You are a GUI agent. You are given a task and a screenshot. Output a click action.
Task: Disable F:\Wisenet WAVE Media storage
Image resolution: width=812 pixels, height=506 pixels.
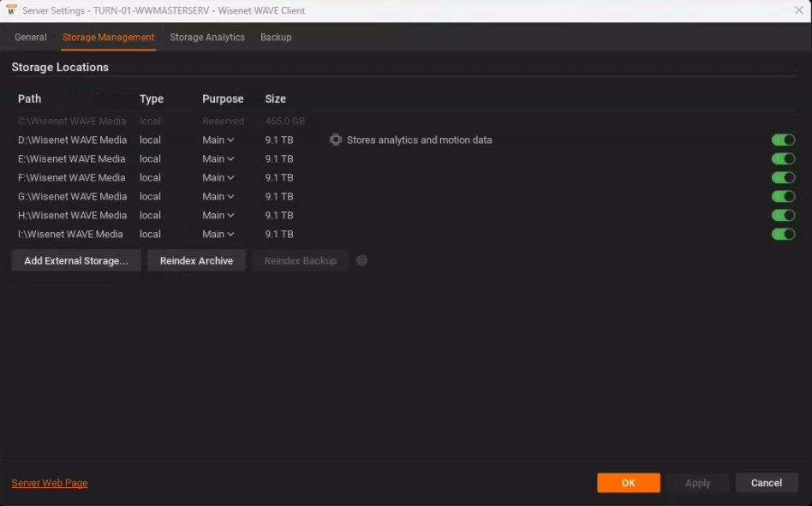click(x=783, y=177)
